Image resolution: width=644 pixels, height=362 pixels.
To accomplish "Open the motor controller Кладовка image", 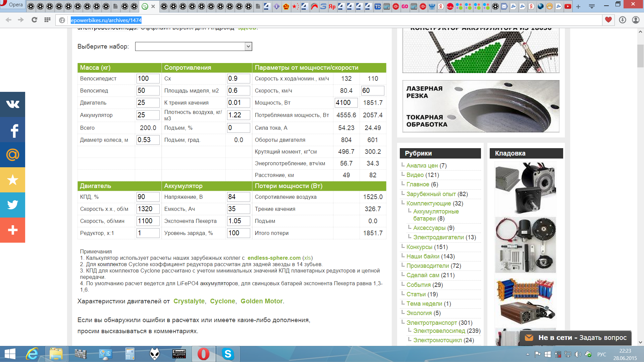I will [526, 188].
